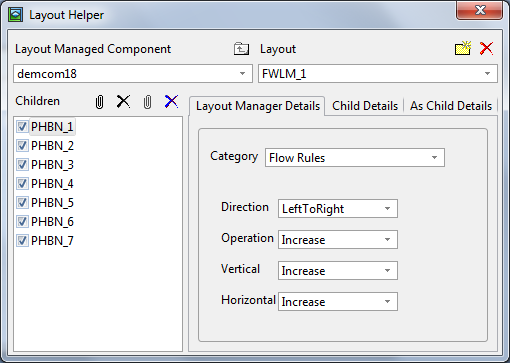Close the Layout Helper window
Screen dimensions: 510x363
tap(480, 10)
